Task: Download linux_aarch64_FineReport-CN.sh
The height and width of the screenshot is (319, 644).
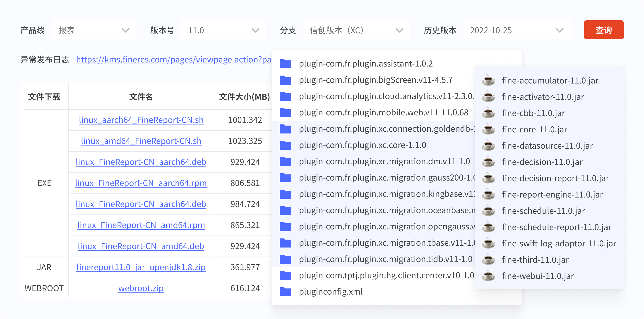Action: pos(141,120)
